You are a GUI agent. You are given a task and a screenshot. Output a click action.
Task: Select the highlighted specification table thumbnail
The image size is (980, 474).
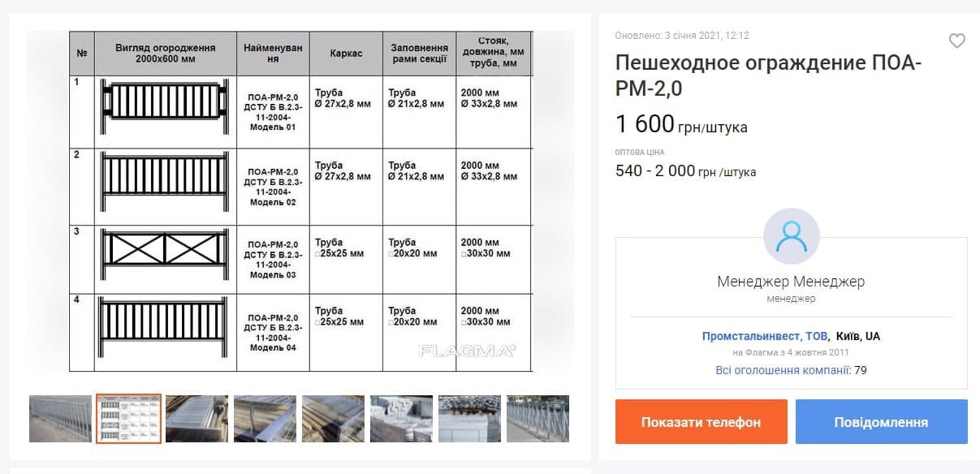[131, 419]
